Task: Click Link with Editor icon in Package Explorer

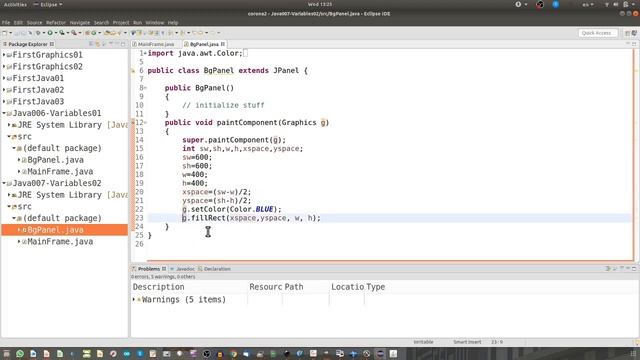Action: pos(98,44)
